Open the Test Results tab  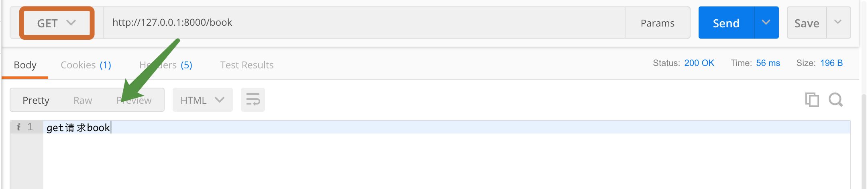(247, 65)
